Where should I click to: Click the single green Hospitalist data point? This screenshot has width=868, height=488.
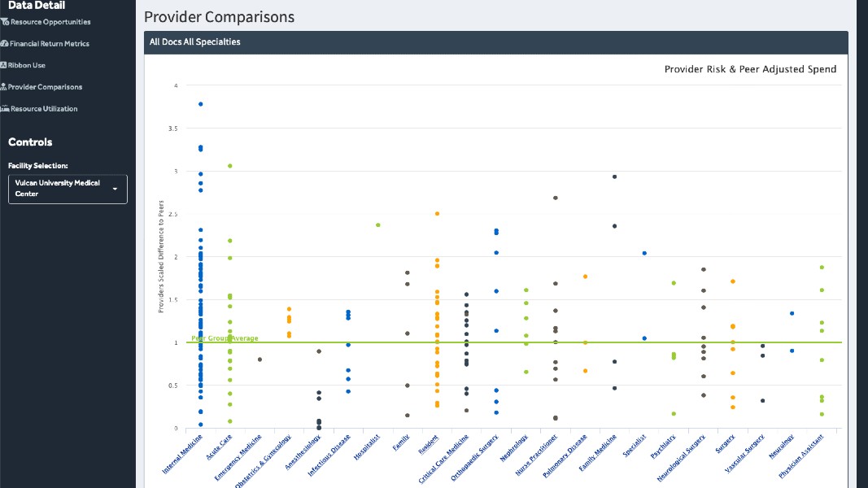[x=378, y=225]
